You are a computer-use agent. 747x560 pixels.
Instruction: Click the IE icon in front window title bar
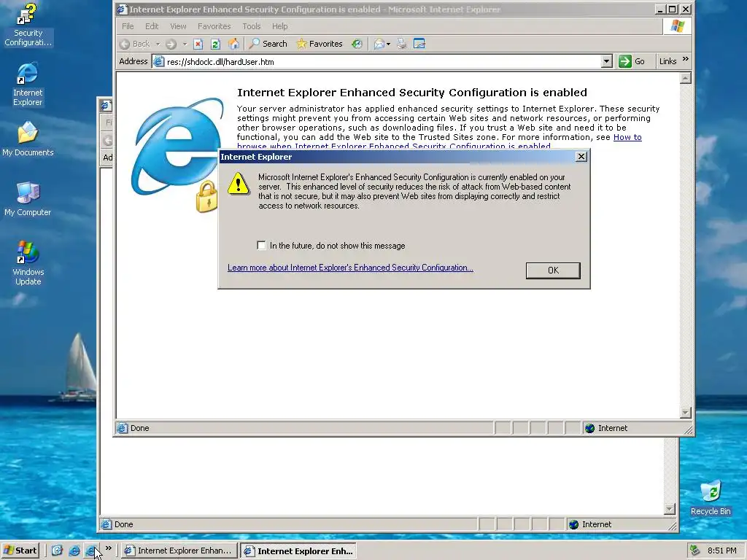[x=122, y=9]
